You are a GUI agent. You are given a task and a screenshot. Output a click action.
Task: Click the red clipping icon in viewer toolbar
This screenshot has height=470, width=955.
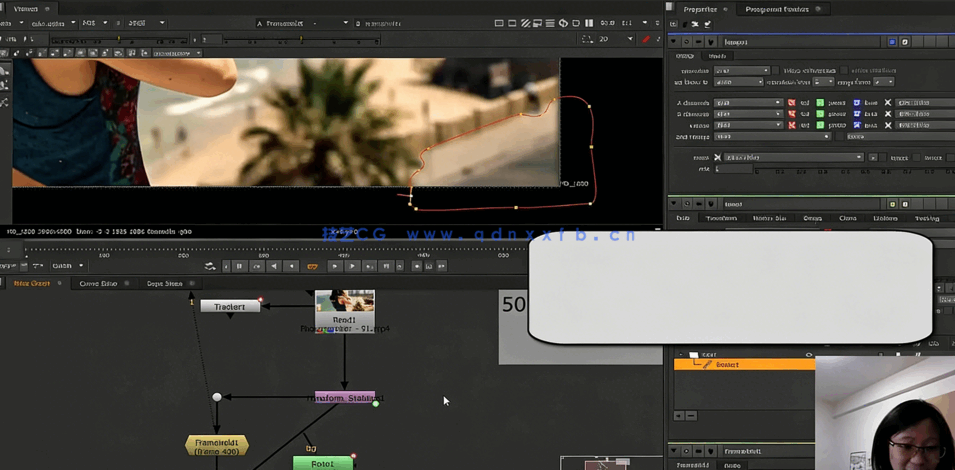point(646,39)
